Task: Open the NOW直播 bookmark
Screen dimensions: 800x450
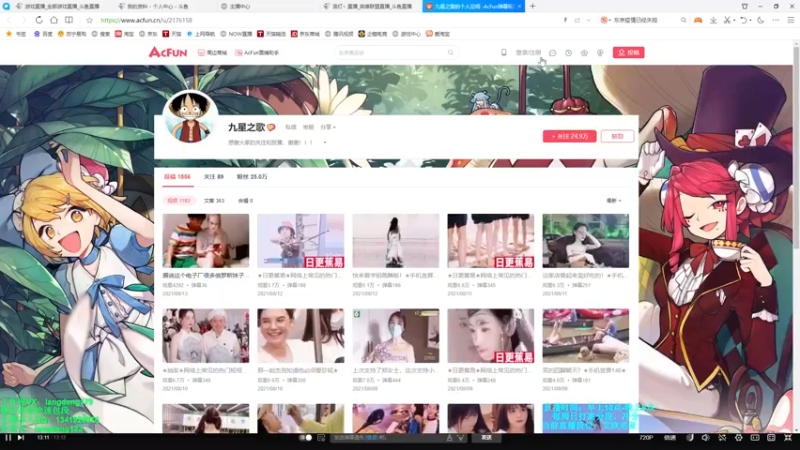Action: pos(236,34)
